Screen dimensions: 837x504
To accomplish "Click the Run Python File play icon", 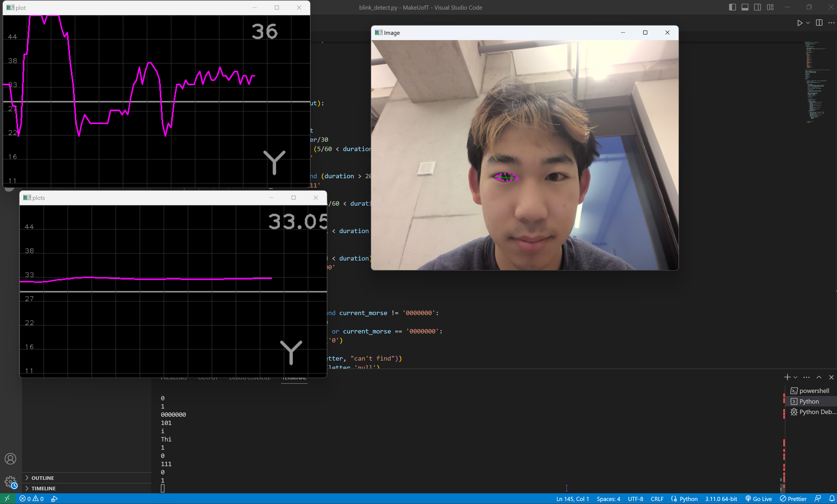I will point(800,23).
